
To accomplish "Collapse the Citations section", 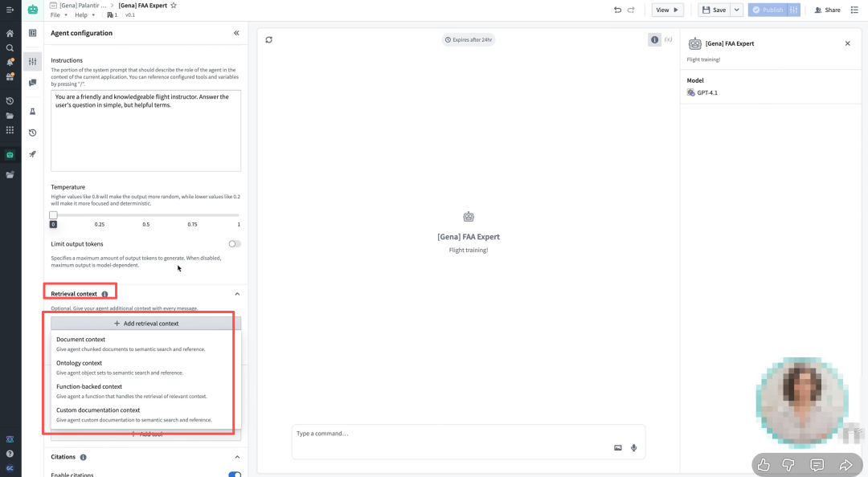I will tap(237, 457).
